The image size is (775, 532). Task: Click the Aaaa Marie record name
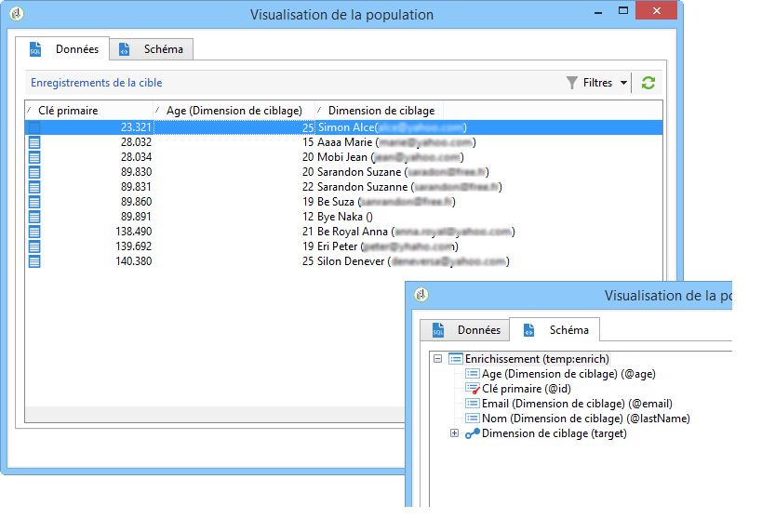click(x=344, y=142)
